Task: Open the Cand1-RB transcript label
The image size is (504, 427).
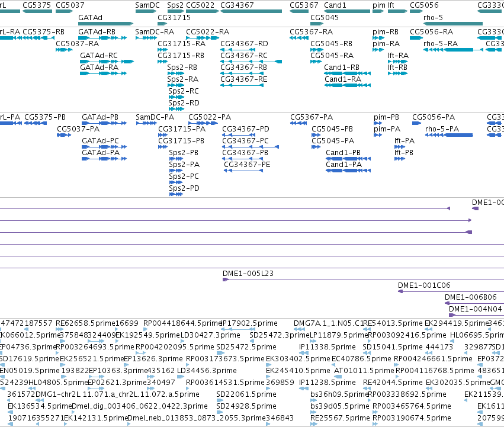Action: pyautogui.click(x=342, y=67)
